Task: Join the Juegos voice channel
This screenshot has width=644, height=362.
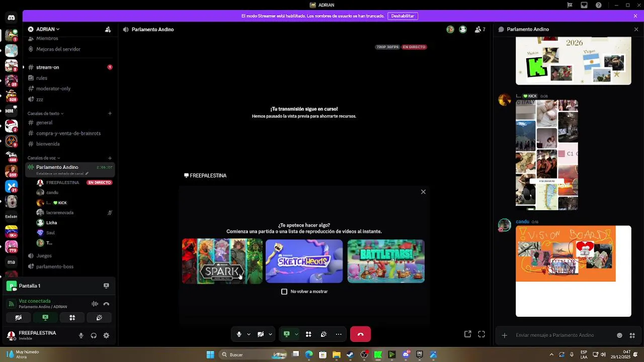Action: tap(70, 255)
